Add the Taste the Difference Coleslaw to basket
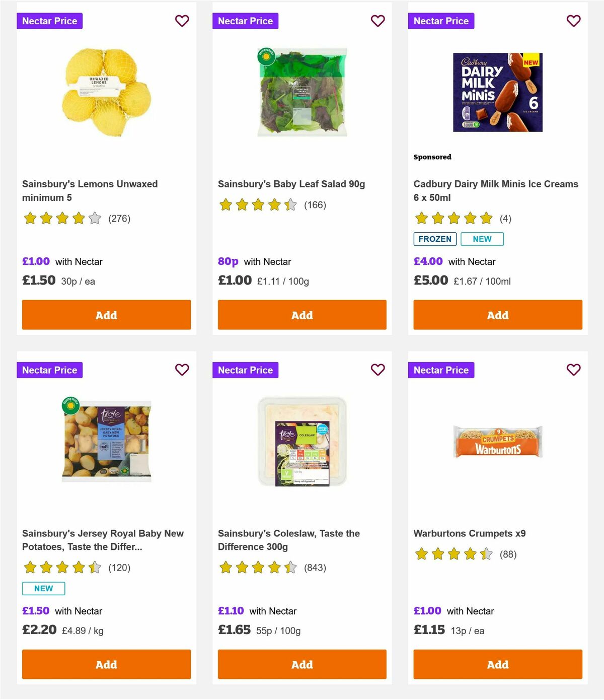This screenshot has width=604, height=700. pyautogui.click(x=301, y=664)
